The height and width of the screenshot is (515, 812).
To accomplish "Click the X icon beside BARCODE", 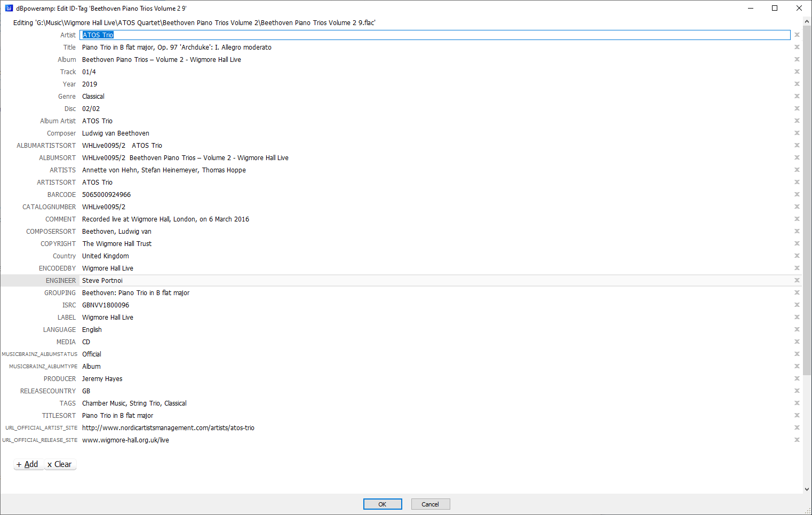I will 797,194.
